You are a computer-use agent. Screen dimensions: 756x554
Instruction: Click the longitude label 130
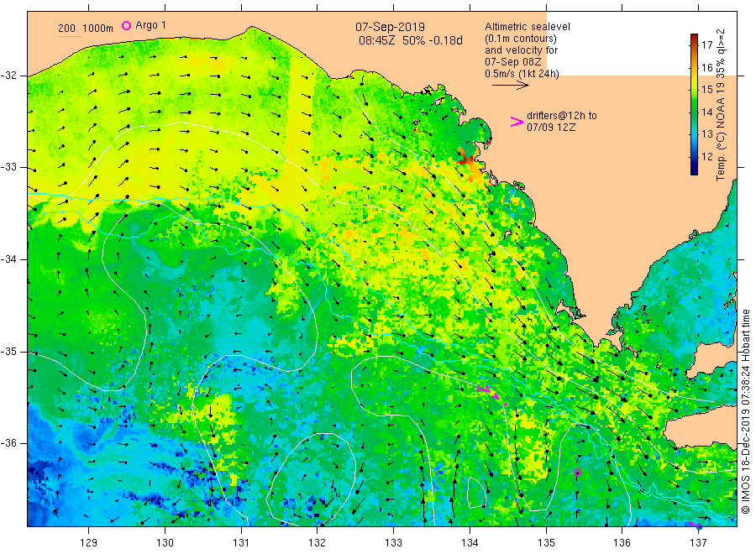click(165, 543)
